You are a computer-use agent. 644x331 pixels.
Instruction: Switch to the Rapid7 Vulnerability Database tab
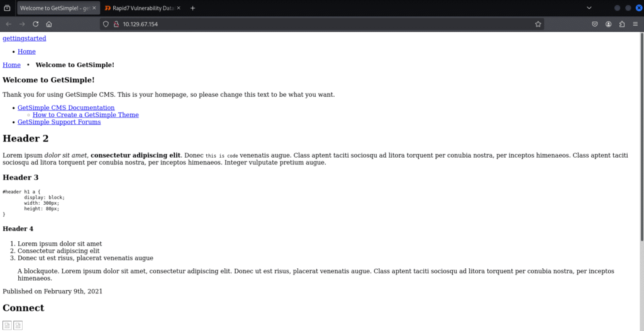coord(143,8)
